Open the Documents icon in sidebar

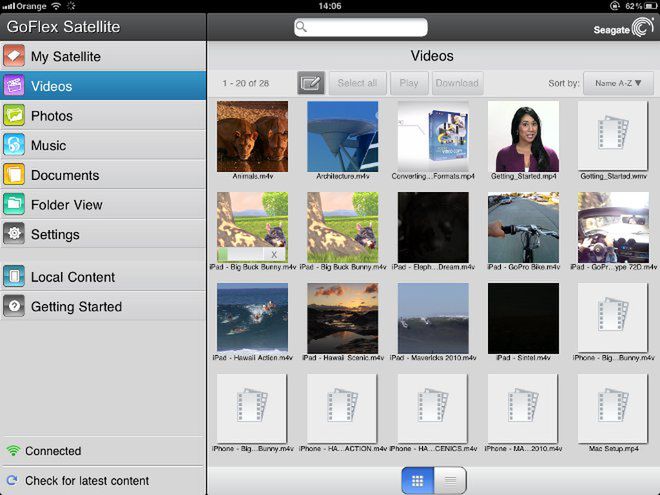14,175
